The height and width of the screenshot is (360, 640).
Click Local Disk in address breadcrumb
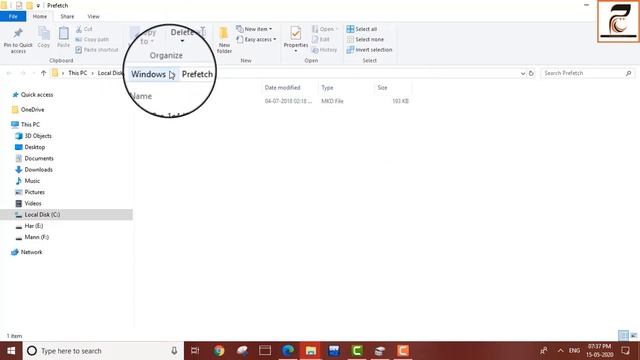point(110,73)
